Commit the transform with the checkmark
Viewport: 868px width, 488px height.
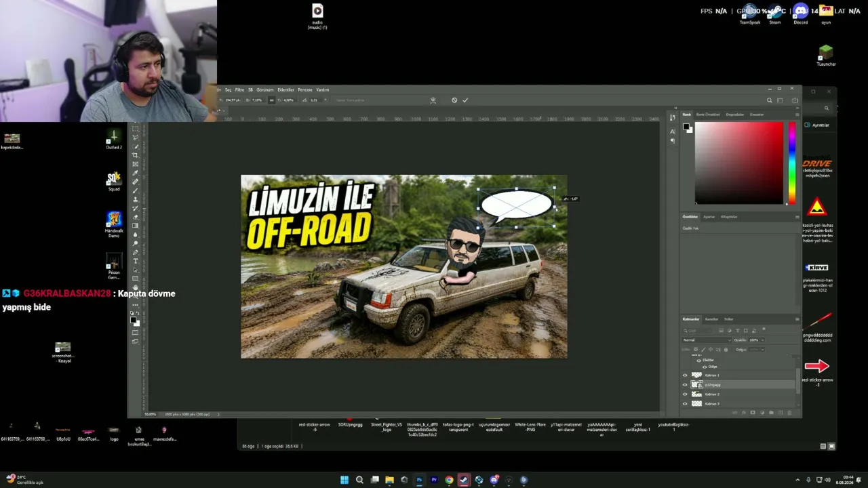coord(465,100)
